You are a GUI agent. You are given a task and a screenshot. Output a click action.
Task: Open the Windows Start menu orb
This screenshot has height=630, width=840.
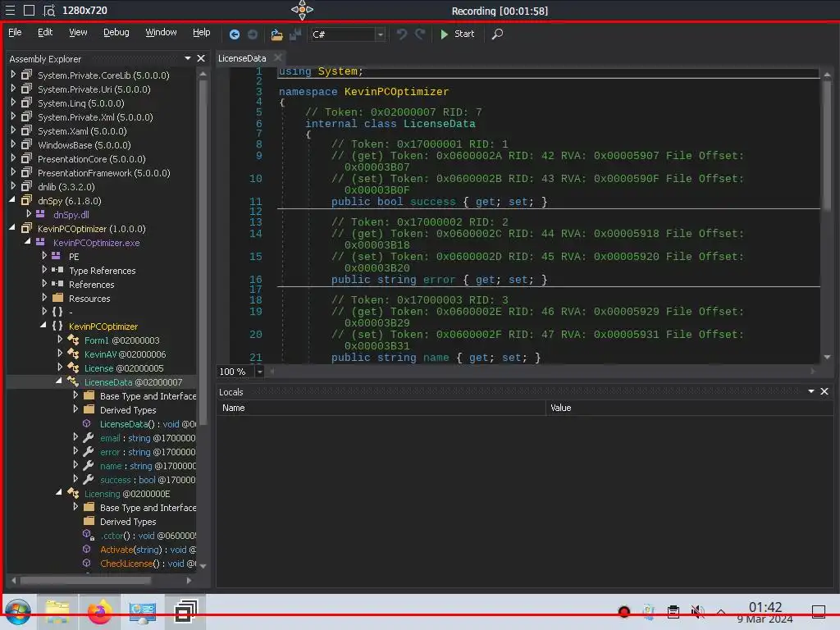tap(18, 612)
